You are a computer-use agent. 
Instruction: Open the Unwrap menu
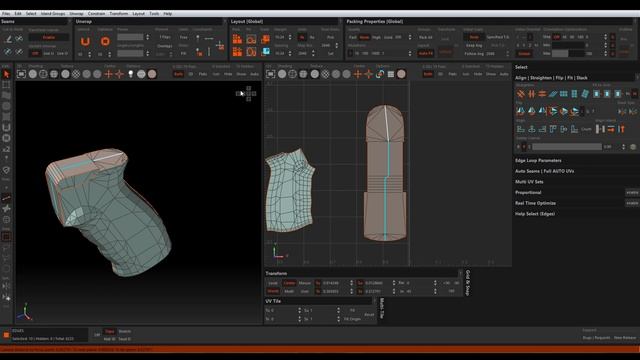(x=76, y=13)
